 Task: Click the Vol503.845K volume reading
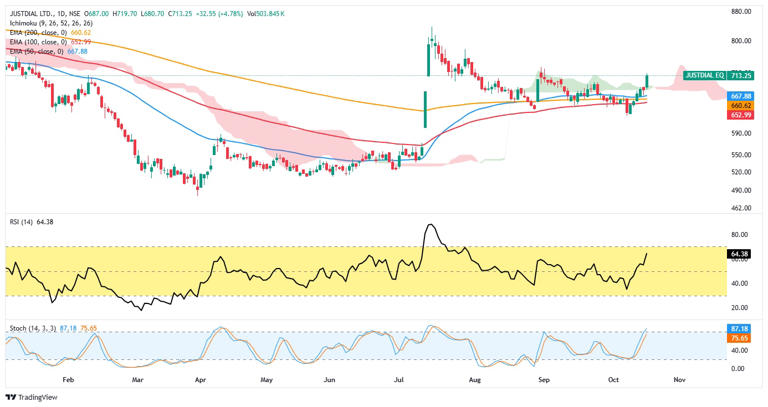pos(266,14)
